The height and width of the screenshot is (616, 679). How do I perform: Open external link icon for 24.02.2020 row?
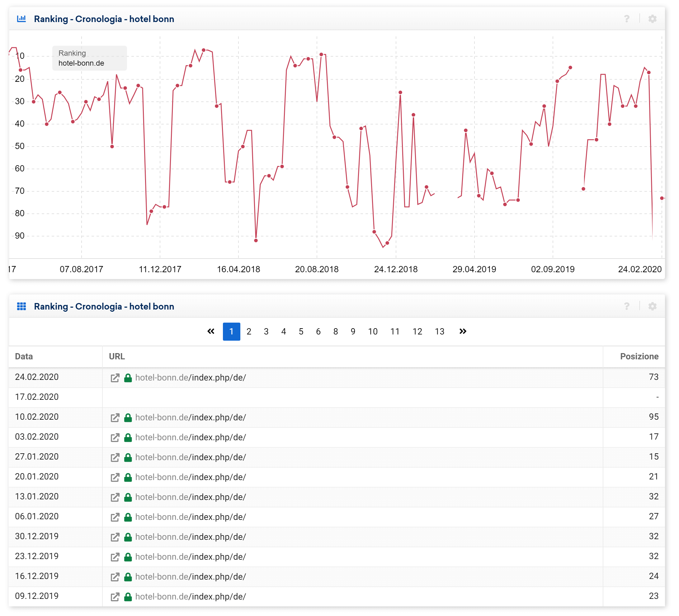[x=115, y=378]
